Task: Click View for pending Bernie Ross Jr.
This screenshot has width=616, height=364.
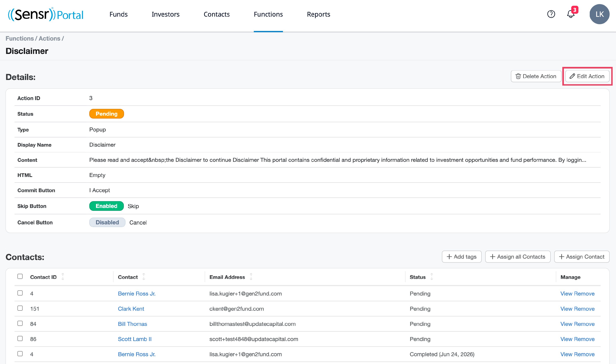Action: tap(566, 294)
